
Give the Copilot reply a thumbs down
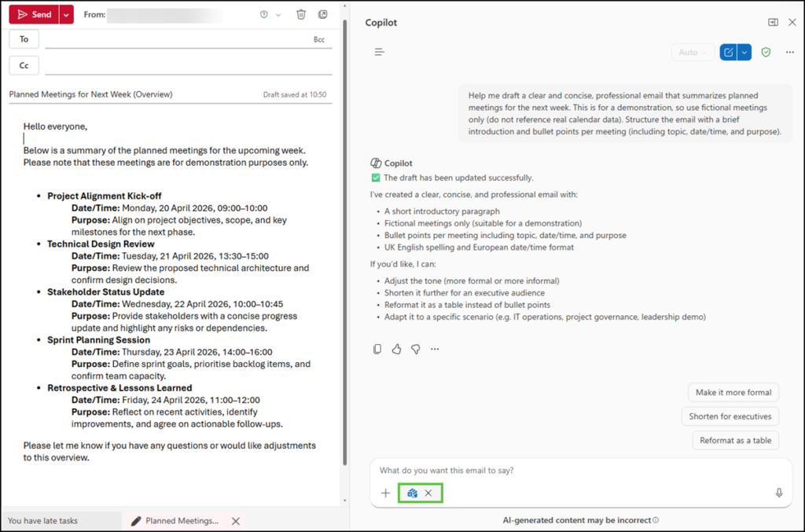tap(415, 348)
